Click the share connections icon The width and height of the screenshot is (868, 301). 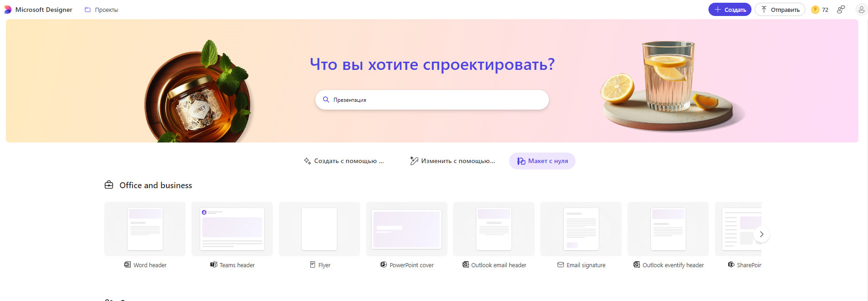[841, 10]
